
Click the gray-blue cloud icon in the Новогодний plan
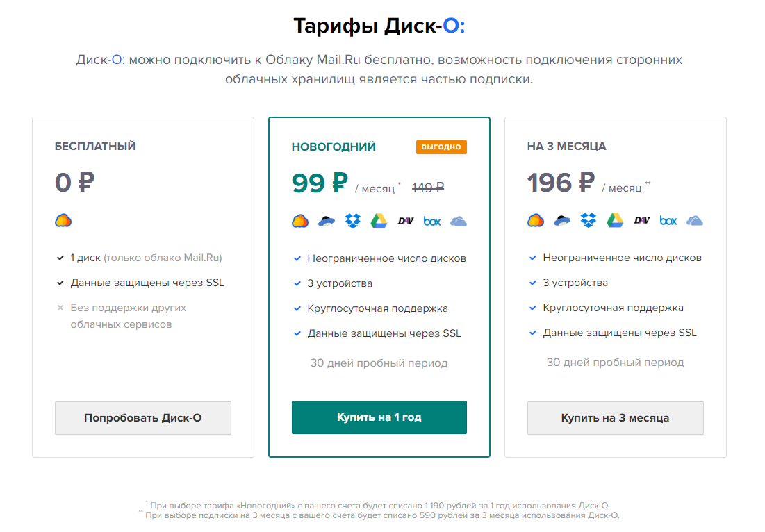pos(459,222)
